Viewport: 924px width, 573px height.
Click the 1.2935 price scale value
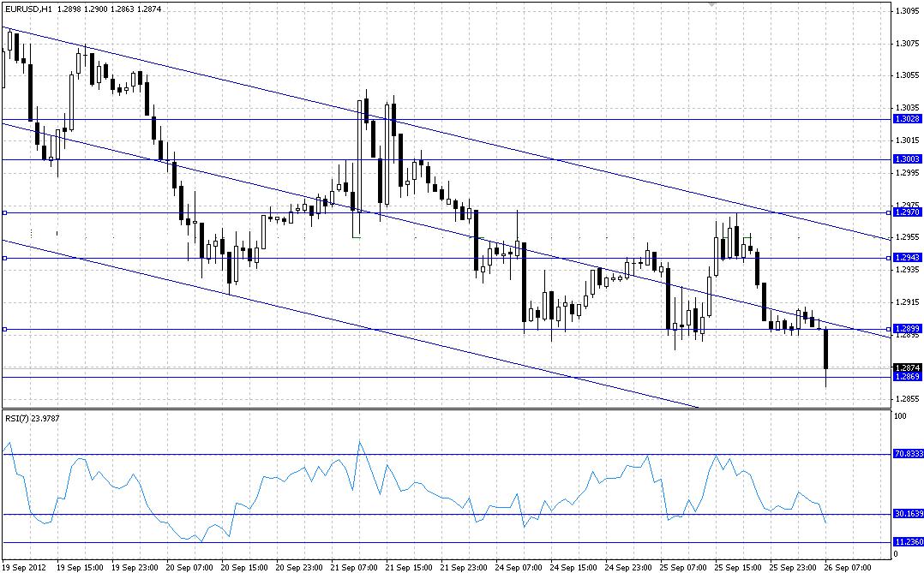coord(908,270)
